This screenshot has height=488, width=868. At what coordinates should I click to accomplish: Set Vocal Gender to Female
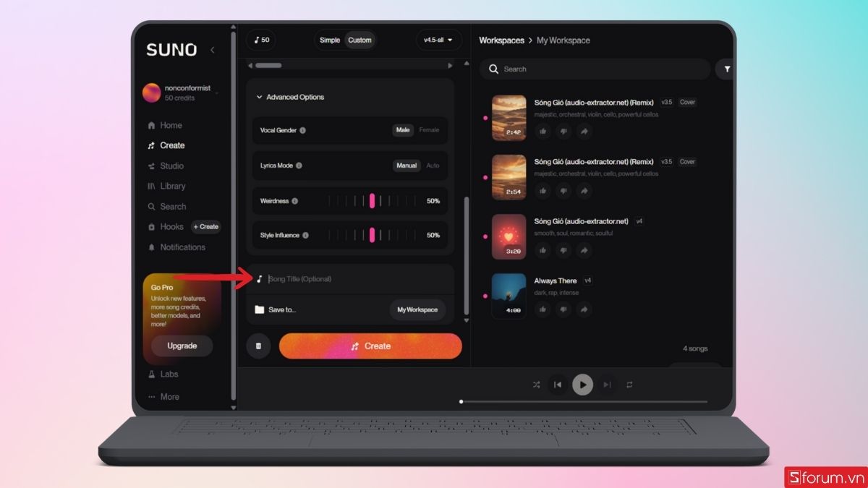429,130
